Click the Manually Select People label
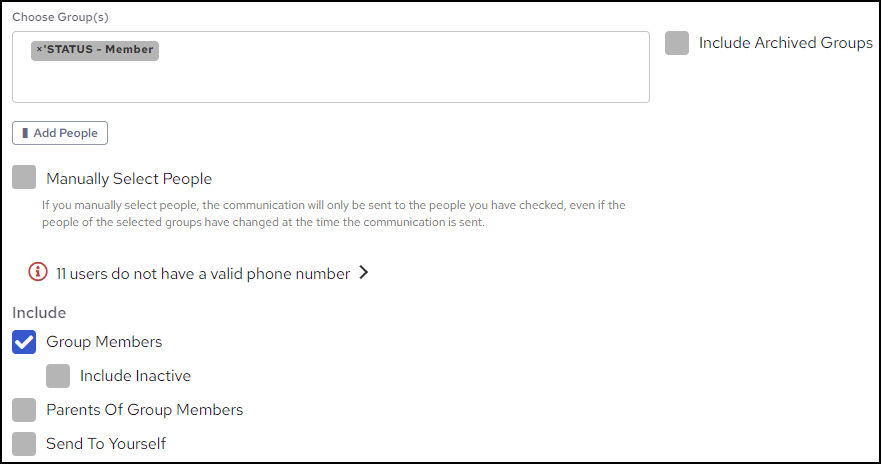881x464 pixels. [129, 179]
